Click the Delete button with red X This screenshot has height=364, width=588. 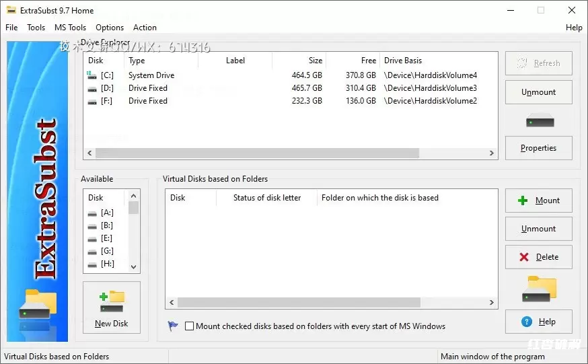point(538,257)
